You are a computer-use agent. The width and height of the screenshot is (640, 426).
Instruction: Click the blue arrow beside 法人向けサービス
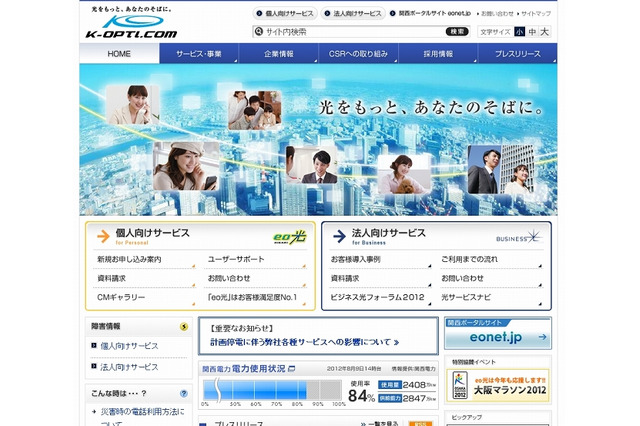pyautogui.click(x=337, y=236)
